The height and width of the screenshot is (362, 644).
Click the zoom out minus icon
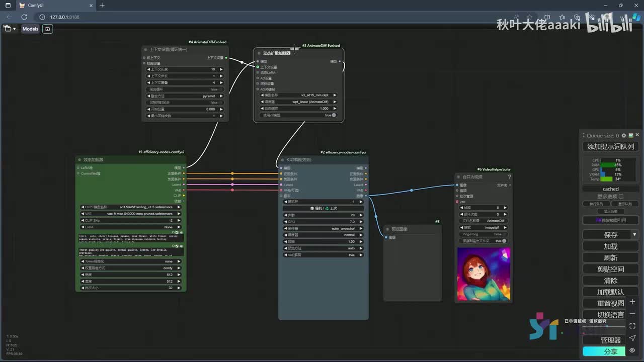tap(632, 314)
